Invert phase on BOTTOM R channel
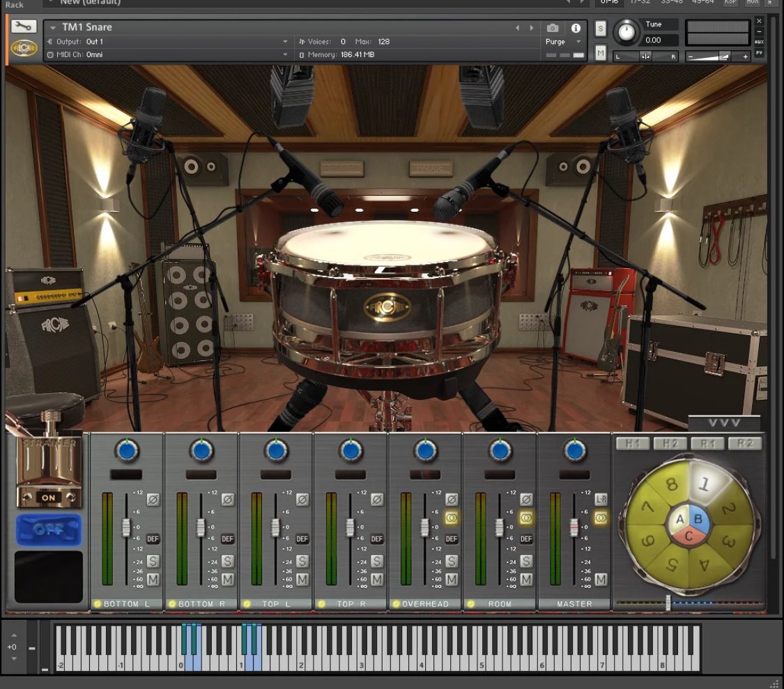 click(x=227, y=500)
